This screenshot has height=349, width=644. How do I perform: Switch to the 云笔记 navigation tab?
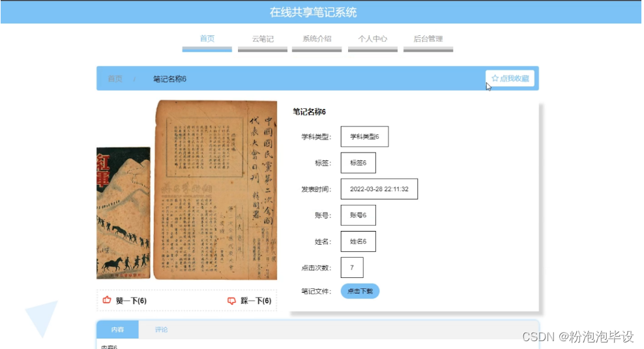[263, 38]
